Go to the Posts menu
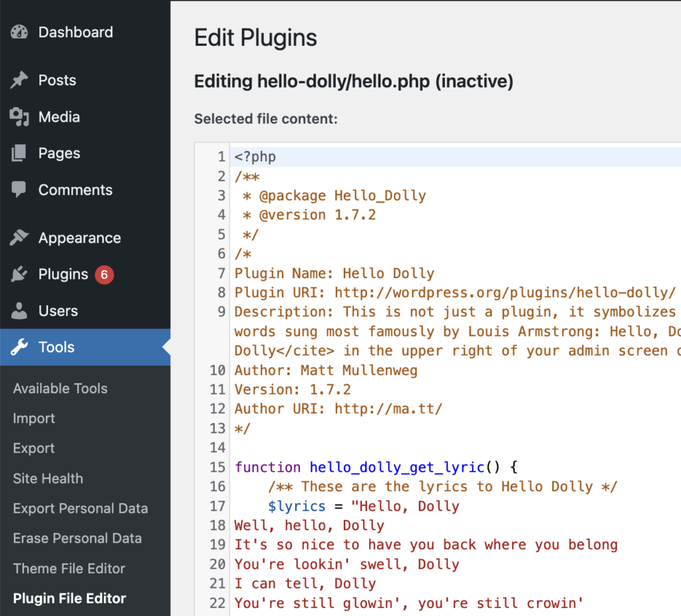 click(57, 80)
